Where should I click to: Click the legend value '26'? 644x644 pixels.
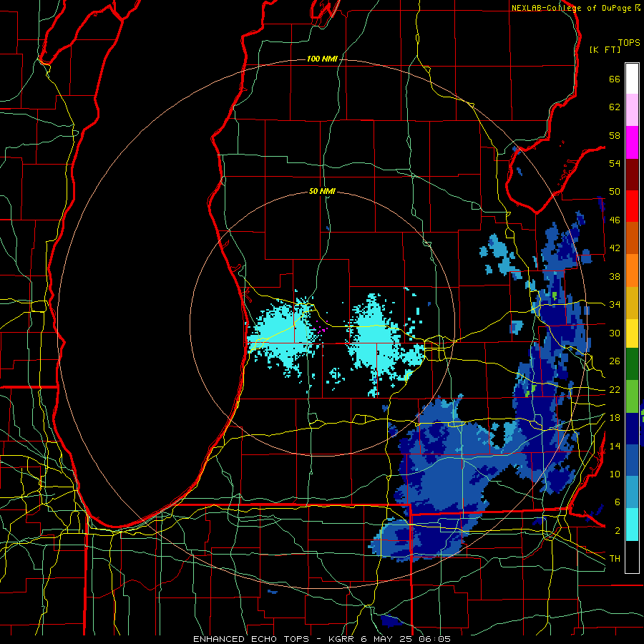coord(615,361)
